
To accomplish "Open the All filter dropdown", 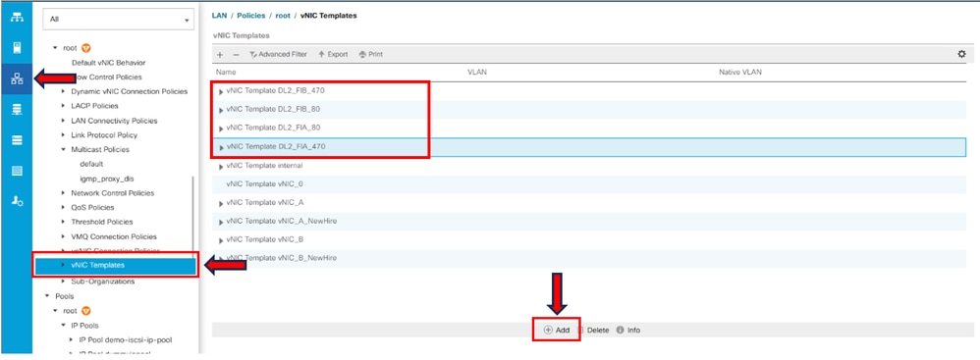I will [118, 20].
